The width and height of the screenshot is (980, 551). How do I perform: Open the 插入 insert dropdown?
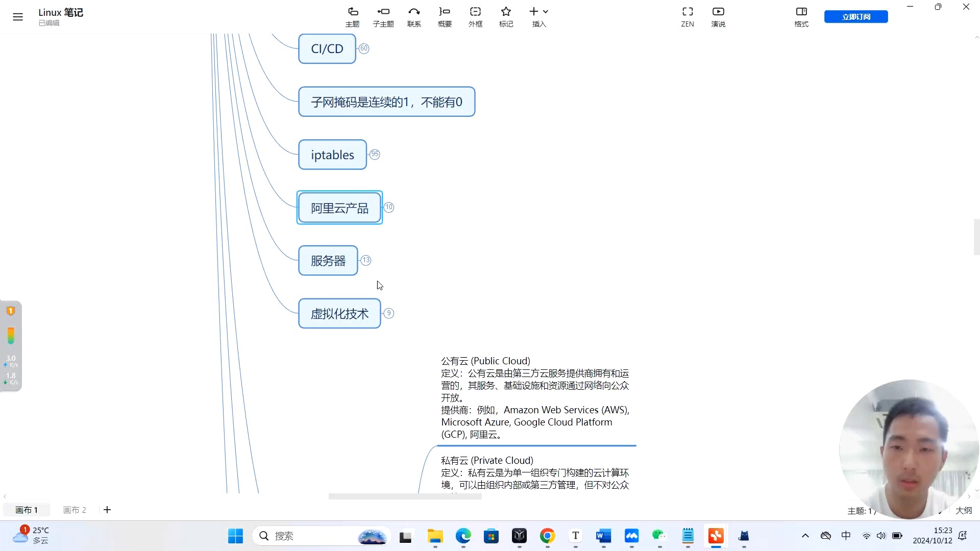(539, 17)
